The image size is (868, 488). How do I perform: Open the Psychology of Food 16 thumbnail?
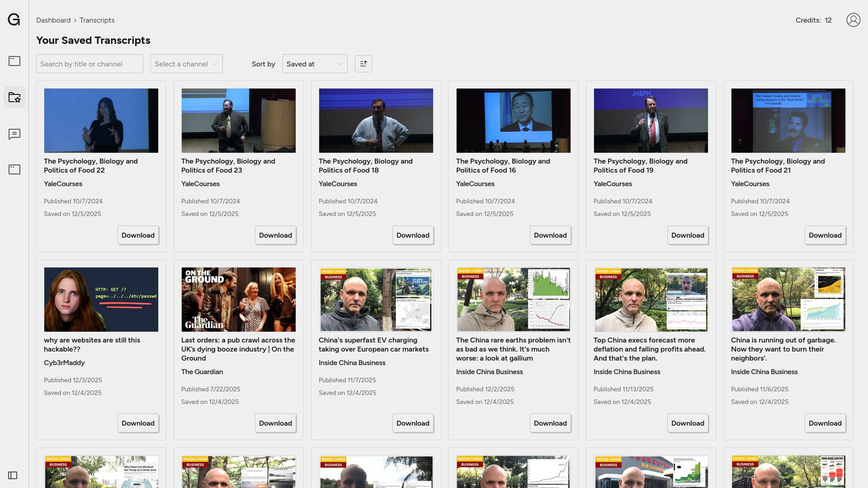click(513, 121)
